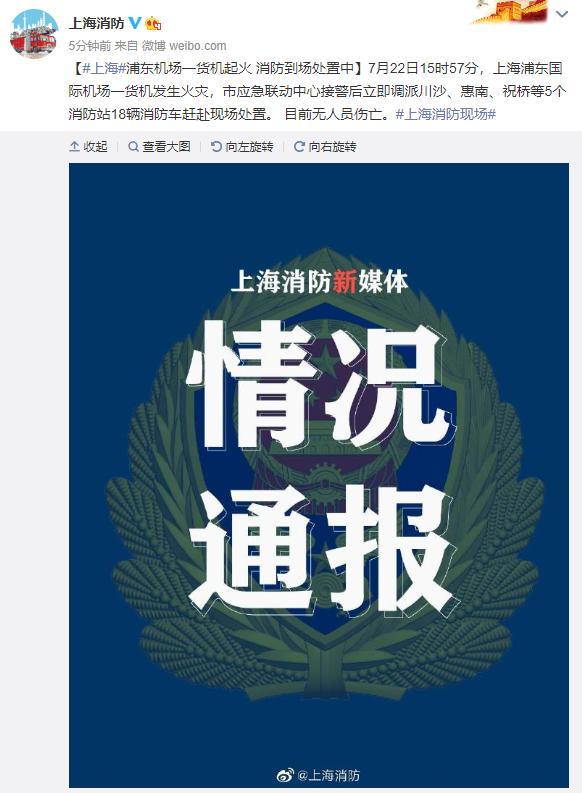
Task: Open the #上海# hashtag topic
Action: click(104, 68)
